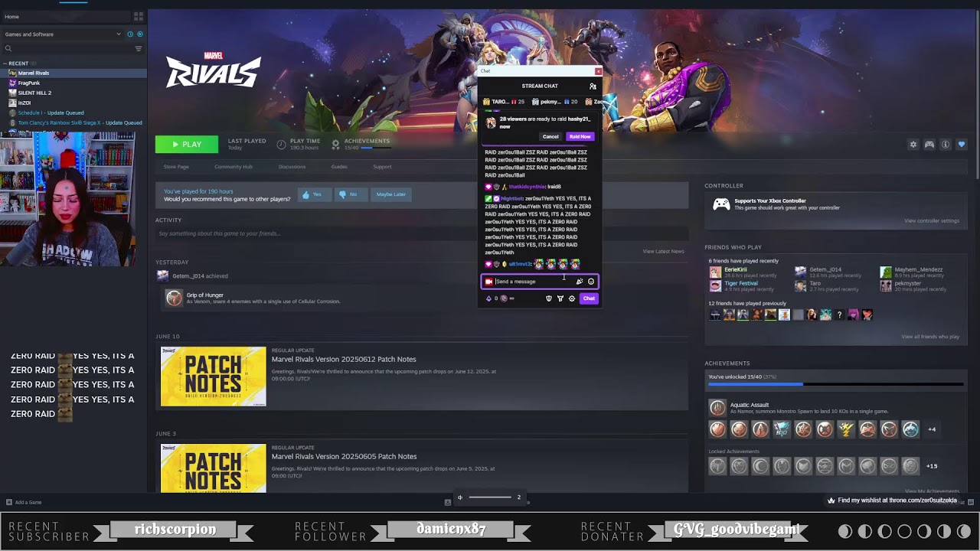The width and height of the screenshot is (980, 551).
Task: Open the chat shield mode icon
Action: point(549,298)
